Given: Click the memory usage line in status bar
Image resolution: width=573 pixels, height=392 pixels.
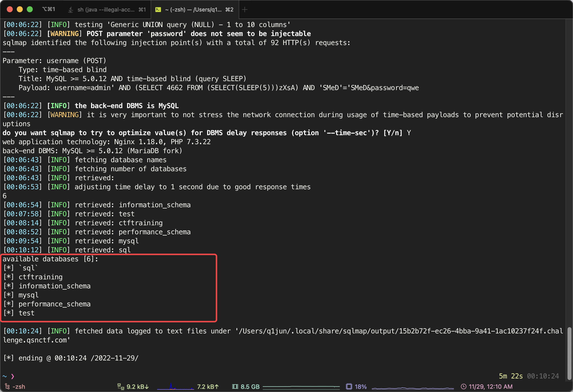Looking at the screenshot, I should click(x=301, y=387).
